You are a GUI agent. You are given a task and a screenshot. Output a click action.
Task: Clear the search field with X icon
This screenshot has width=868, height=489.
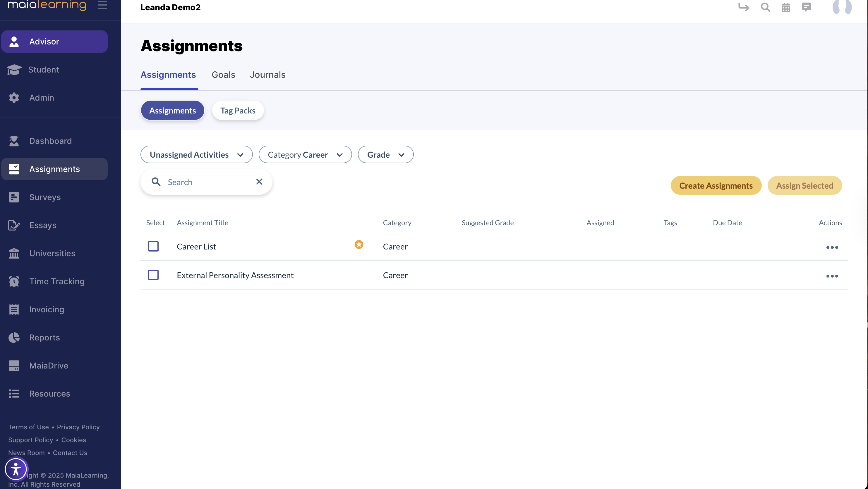point(259,182)
